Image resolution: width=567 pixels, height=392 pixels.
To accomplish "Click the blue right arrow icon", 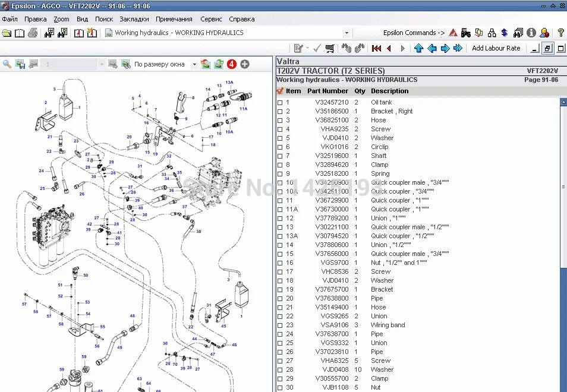I will pos(445,49).
